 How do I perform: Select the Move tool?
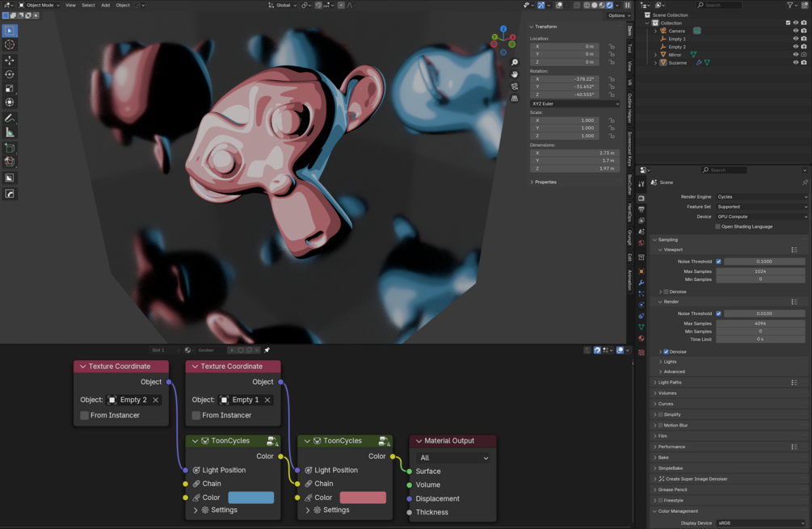[x=10, y=61]
